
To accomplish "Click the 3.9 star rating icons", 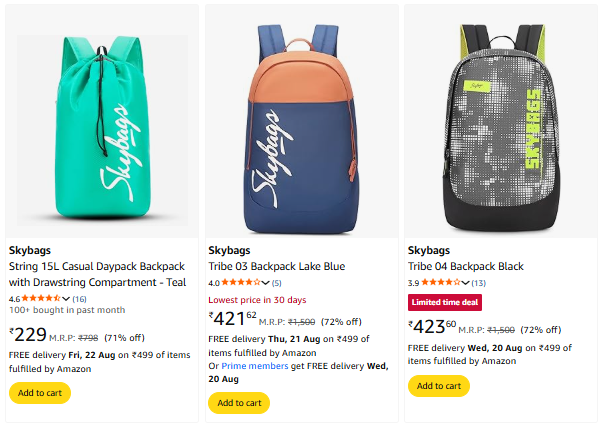I will click(441, 282).
